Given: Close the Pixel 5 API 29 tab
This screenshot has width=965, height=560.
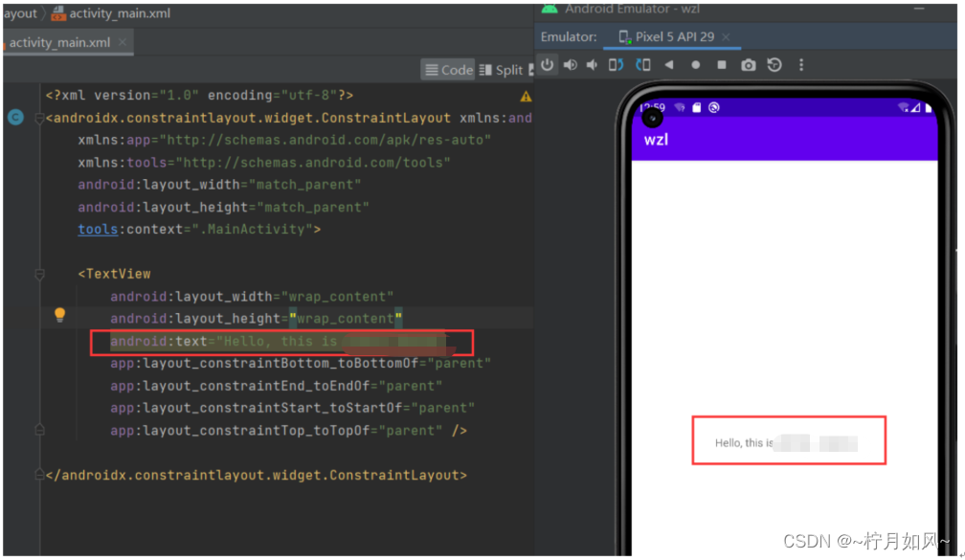Looking at the screenshot, I should [x=727, y=37].
